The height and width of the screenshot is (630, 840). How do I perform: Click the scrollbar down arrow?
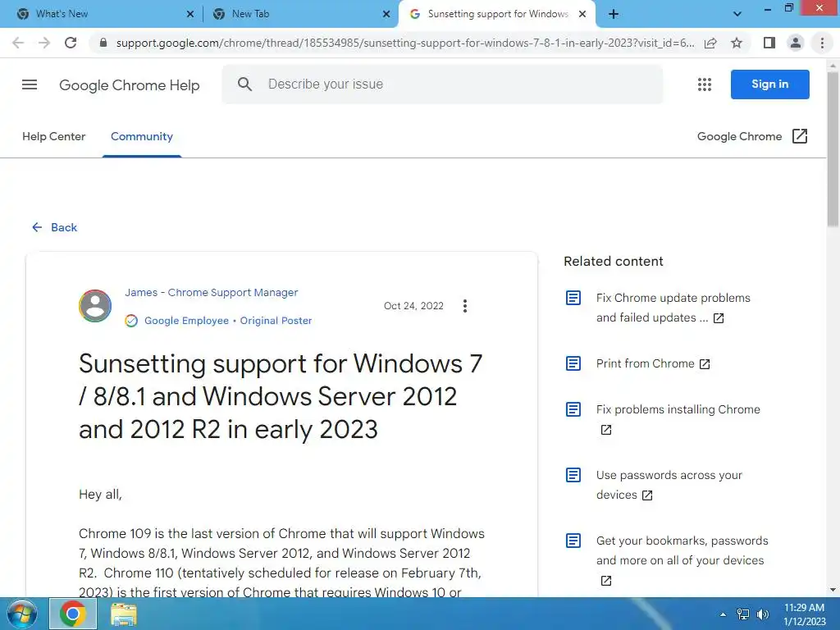tap(833, 590)
